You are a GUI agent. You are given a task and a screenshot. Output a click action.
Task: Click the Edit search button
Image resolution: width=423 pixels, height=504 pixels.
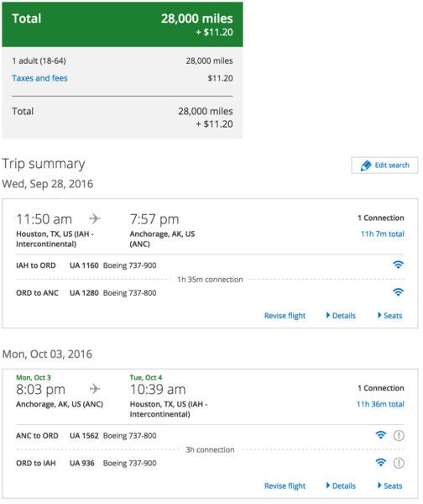[384, 165]
